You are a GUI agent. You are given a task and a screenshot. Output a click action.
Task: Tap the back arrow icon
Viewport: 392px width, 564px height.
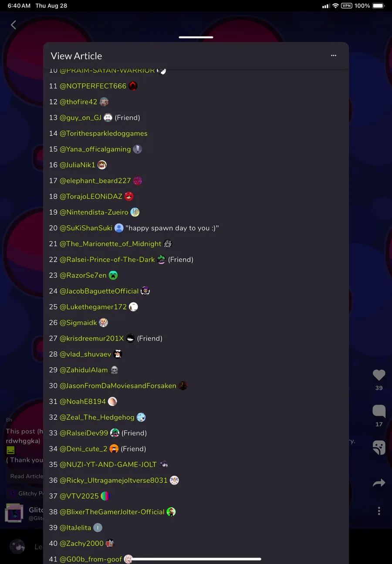(x=13, y=25)
